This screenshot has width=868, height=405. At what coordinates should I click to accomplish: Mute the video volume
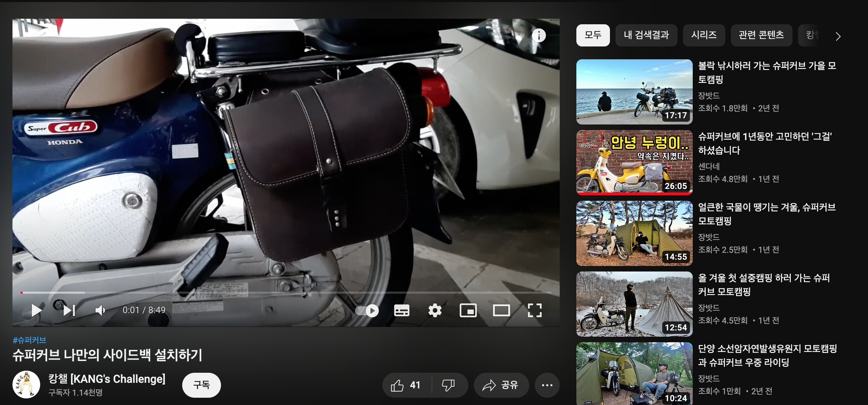tap(100, 310)
